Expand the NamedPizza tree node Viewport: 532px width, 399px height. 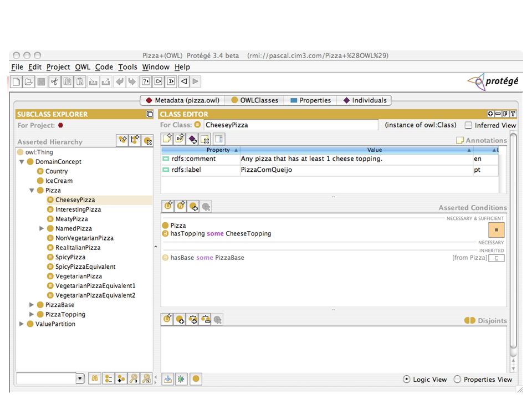click(42, 228)
